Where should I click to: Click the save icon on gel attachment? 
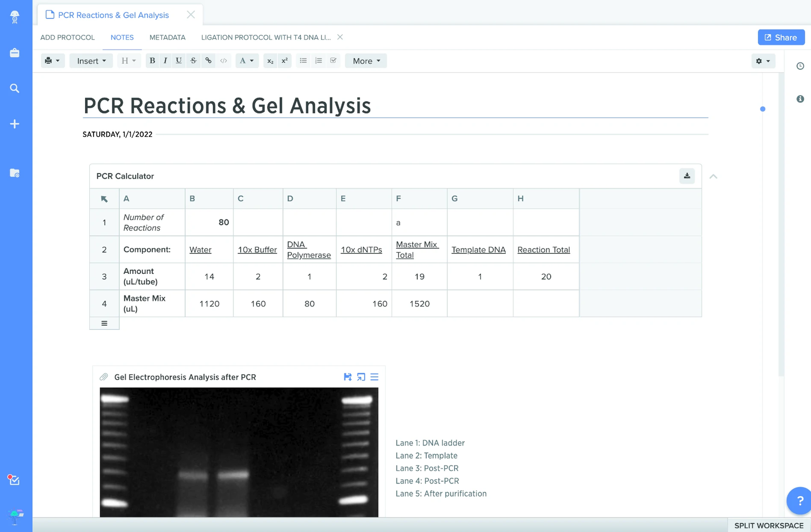347,377
